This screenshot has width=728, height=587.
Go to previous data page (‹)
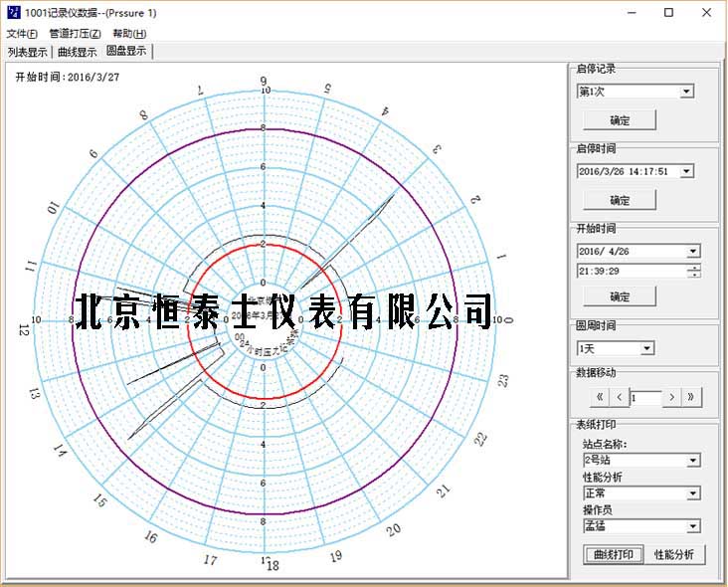[x=620, y=397]
